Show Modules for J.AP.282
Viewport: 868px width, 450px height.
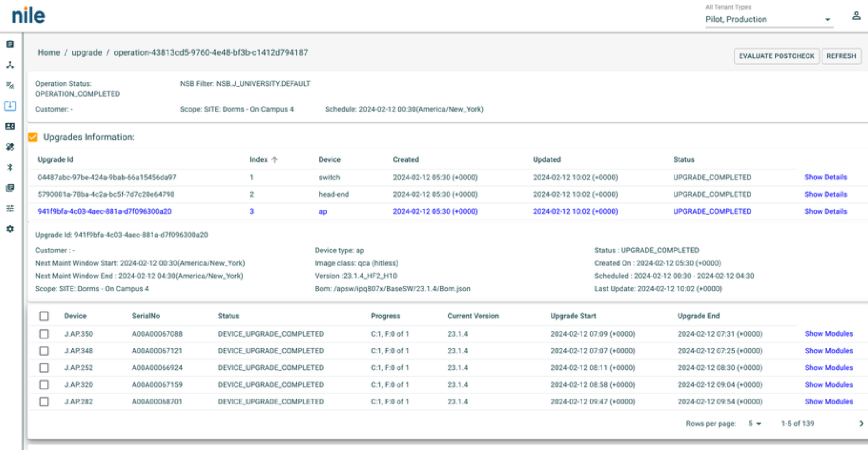pos(829,401)
